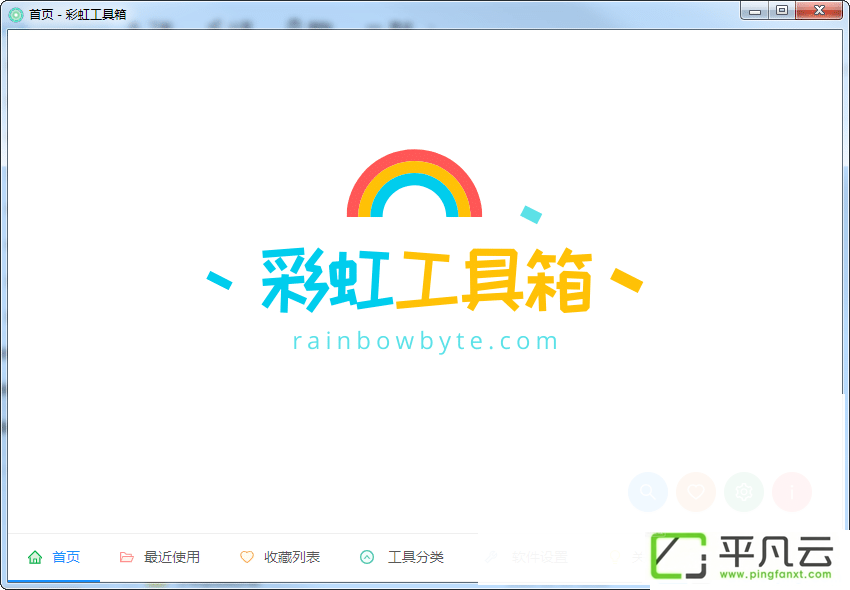
Task: Click the rainbowbyte.com text
Action: [x=426, y=342]
